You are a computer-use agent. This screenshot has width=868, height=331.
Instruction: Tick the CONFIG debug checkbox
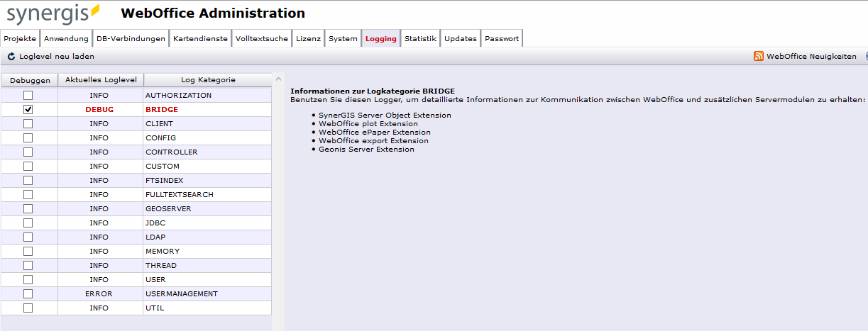[x=28, y=138]
